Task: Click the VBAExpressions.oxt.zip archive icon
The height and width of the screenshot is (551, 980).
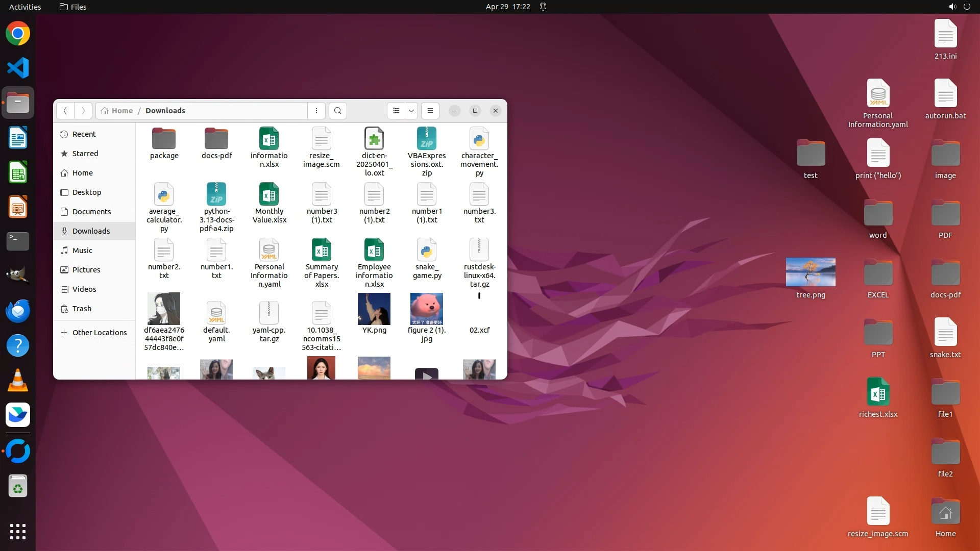Action: click(427, 139)
